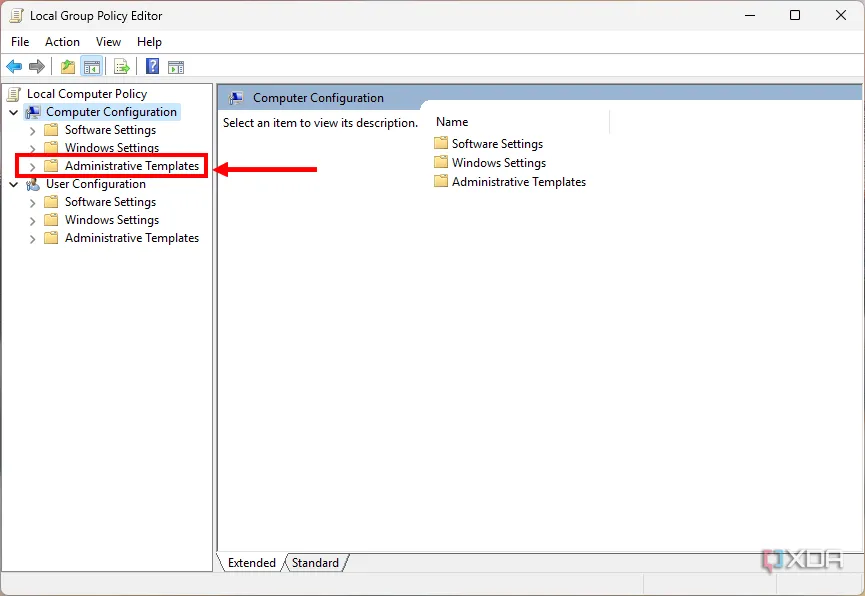Click the Local Group Policy Editor title bar icon
Screen dimensions: 865x596
point(17,15)
